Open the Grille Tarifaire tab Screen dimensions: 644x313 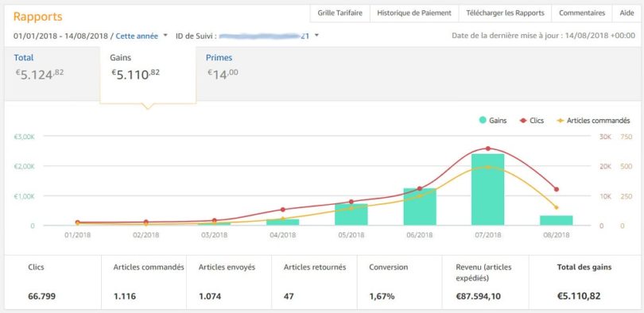[340, 13]
